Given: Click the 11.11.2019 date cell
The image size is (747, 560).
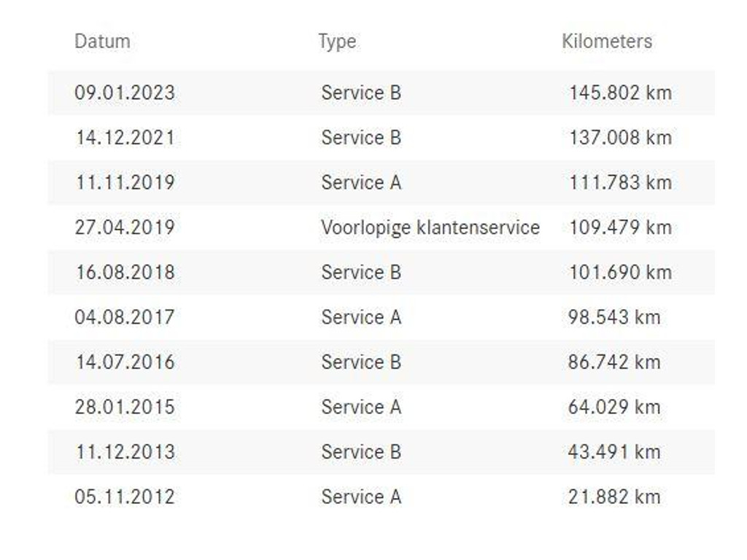Looking at the screenshot, I should point(125,183).
